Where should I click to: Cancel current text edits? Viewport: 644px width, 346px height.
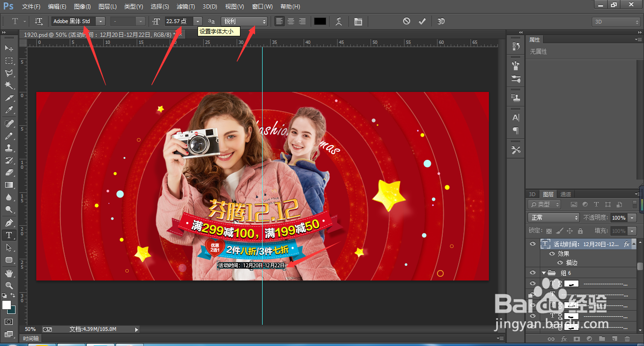tap(406, 21)
